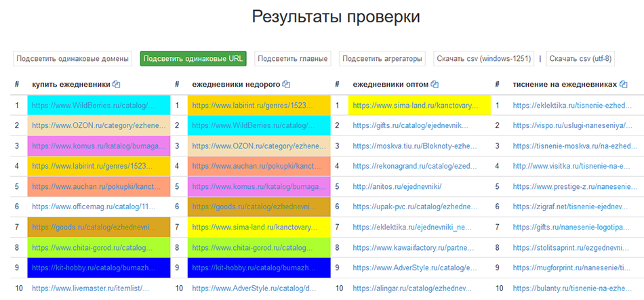
Task: Open visitka.ru tisnenie link
Action: (571, 166)
